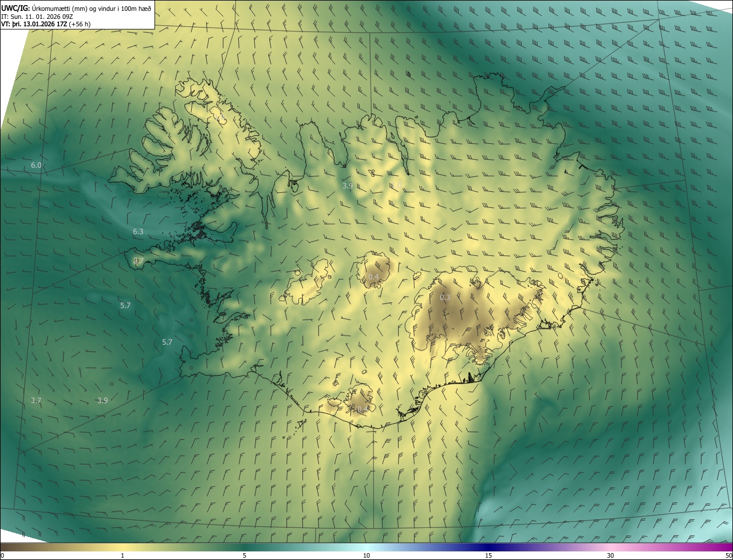The height and width of the screenshot is (560, 733).
Task: Click the colorbar tick label "10"
Action: (366, 555)
